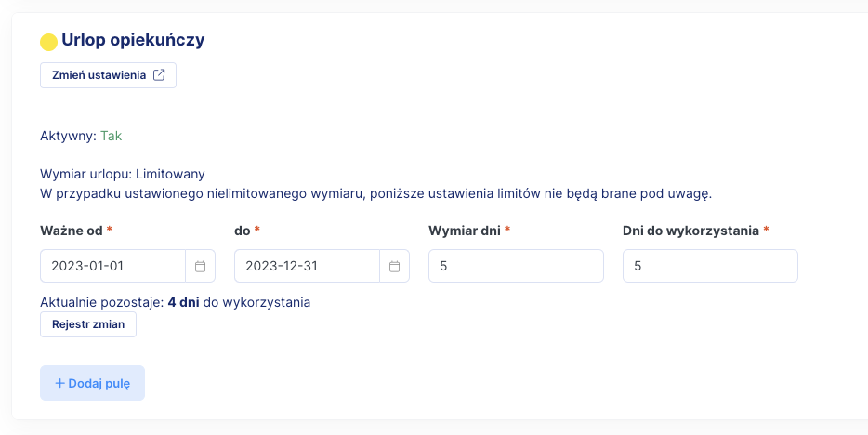Image resolution: width=868 pixels, height=435 pixels.
Task: Click the yellow circle next to Urlop opiekuńczy
Action: coord(49,42)
